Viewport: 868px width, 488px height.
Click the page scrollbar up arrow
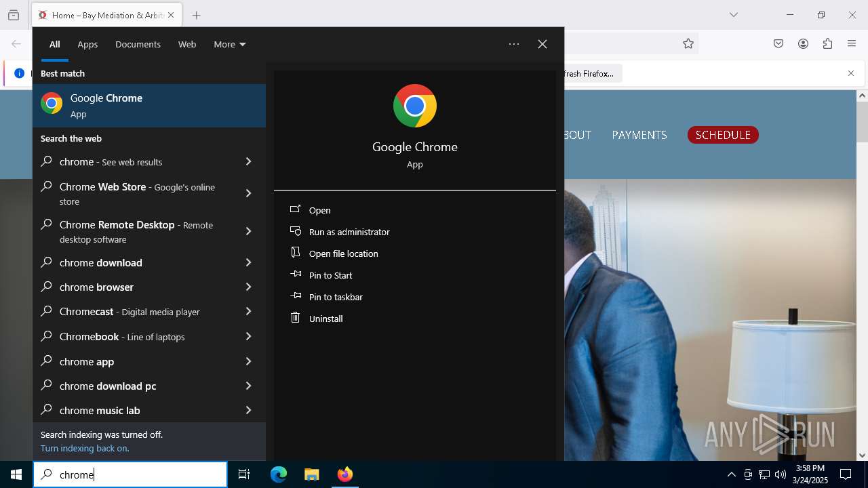[x=862, y=96]
